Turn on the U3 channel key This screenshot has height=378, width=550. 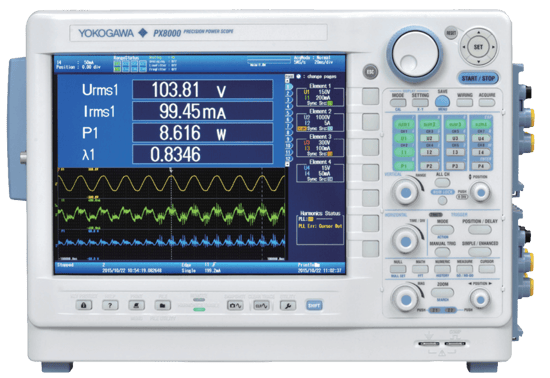pyautogui.click(x=455, y=139)
